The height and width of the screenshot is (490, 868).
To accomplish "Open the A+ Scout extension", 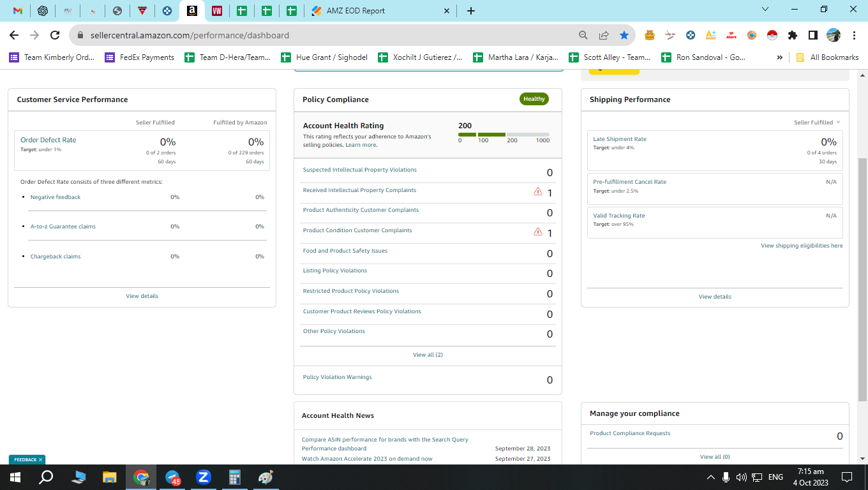I will pos(711,35).
